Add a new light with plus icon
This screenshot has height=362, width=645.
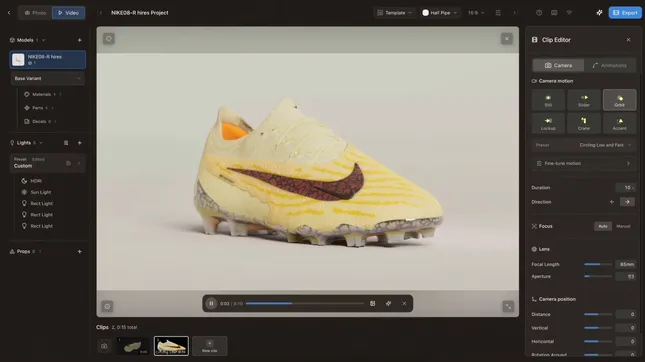[x=79, y=143]
